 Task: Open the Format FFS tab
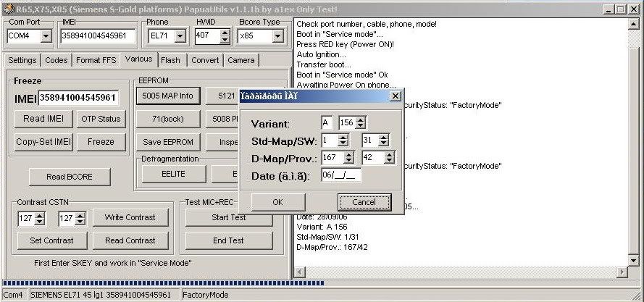[96, 60]
